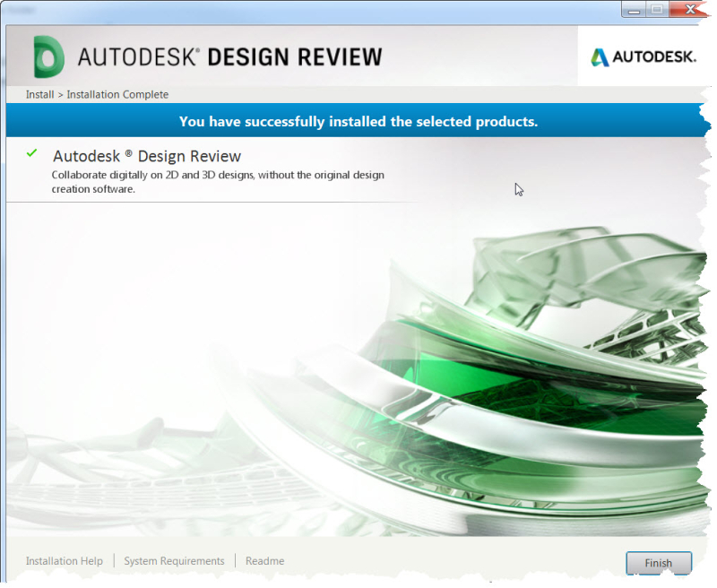The width and height of the screenshot is (717, 588).
Task: Open the Readme link
Action: 264,561
